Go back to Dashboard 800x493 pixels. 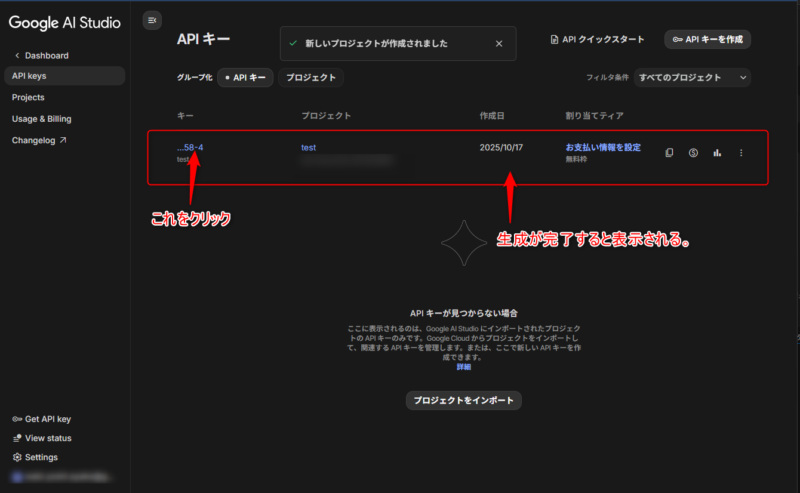[46, 55]
